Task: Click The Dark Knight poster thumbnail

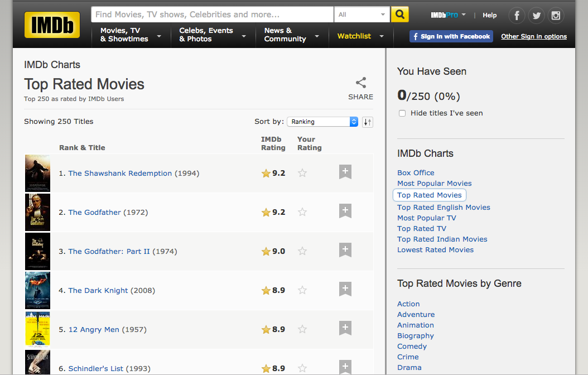Action: [37, 290]
